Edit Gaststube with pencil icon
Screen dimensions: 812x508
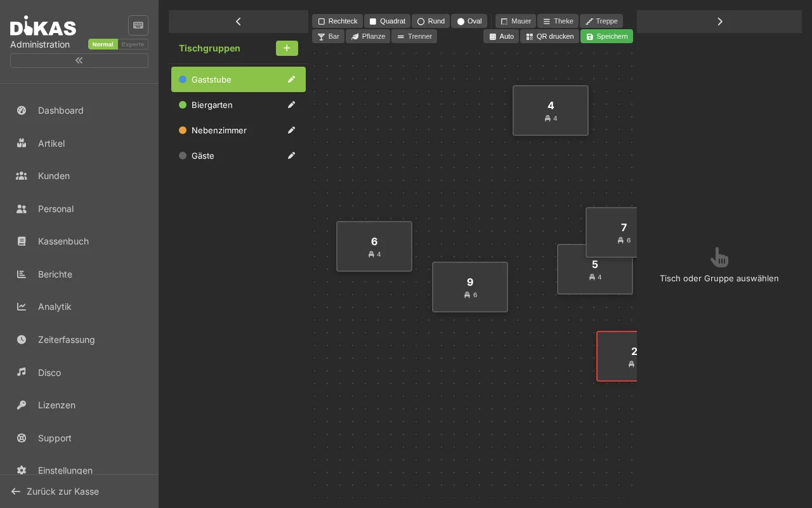tap(291, 79)
